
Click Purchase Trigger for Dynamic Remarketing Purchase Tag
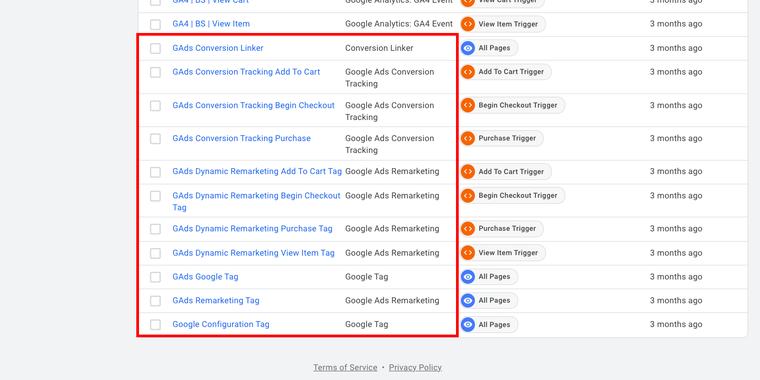pyautogui.click(x=502, y=228)
